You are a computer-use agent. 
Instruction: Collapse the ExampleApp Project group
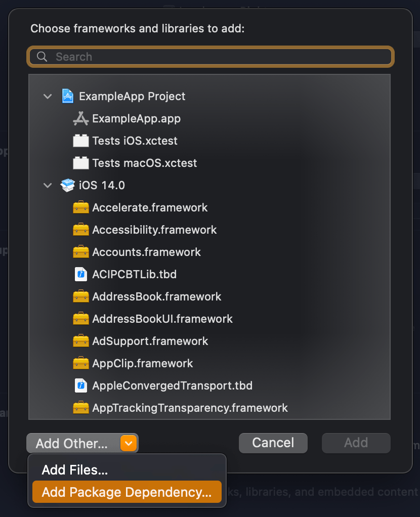(x=48, y=97)
